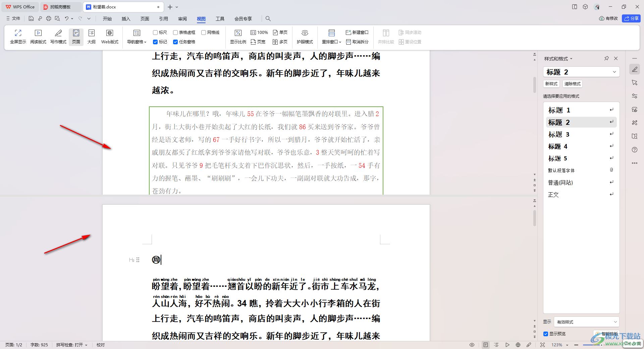This screenshot has width=644, height=349.
Task: Turn on Eye Protection mode (护眼模式)
Action: [x=305, y=37]
